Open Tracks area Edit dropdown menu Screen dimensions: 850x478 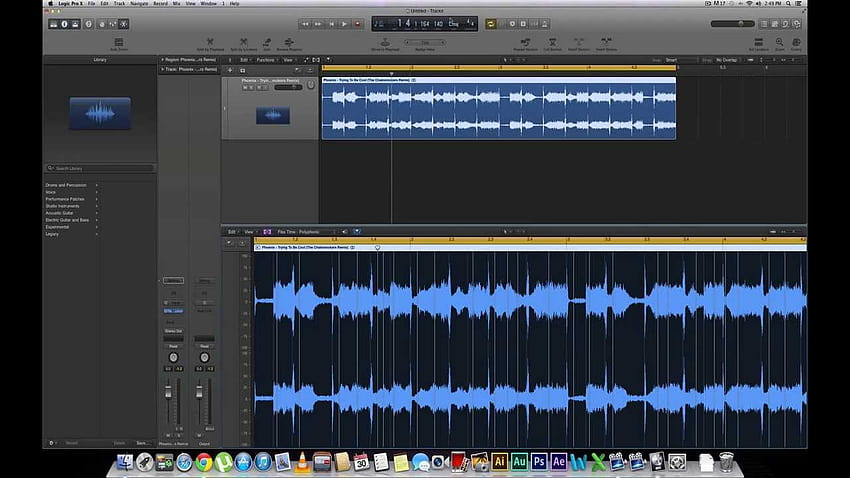click(244, 60)
